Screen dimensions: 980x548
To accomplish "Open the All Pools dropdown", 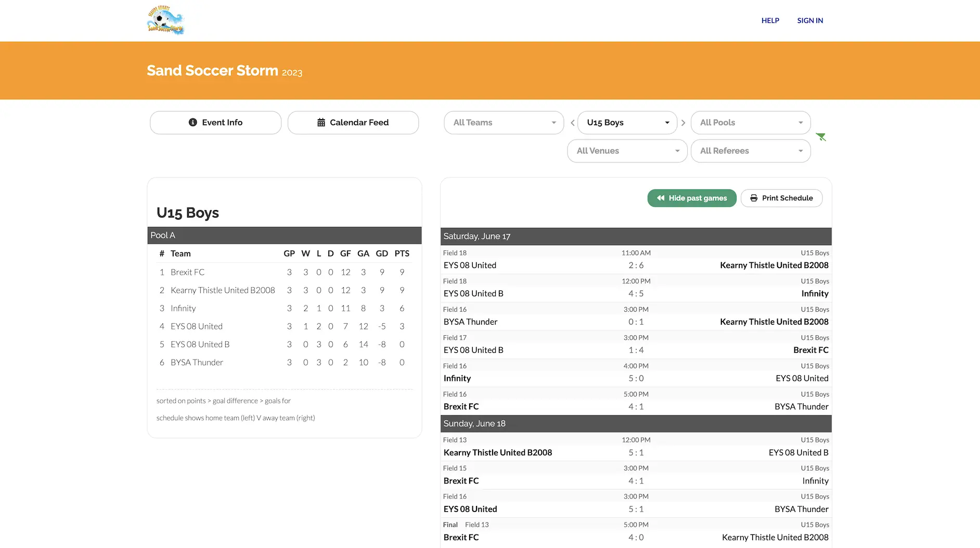I will pyautogui.click(x=750, y=122).
